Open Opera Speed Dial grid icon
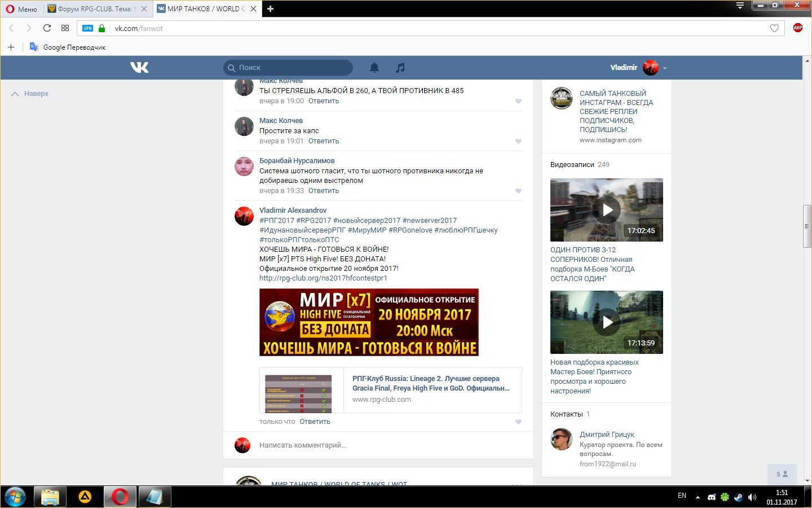The width and height of the screenshot is (812, 508). 65,28
